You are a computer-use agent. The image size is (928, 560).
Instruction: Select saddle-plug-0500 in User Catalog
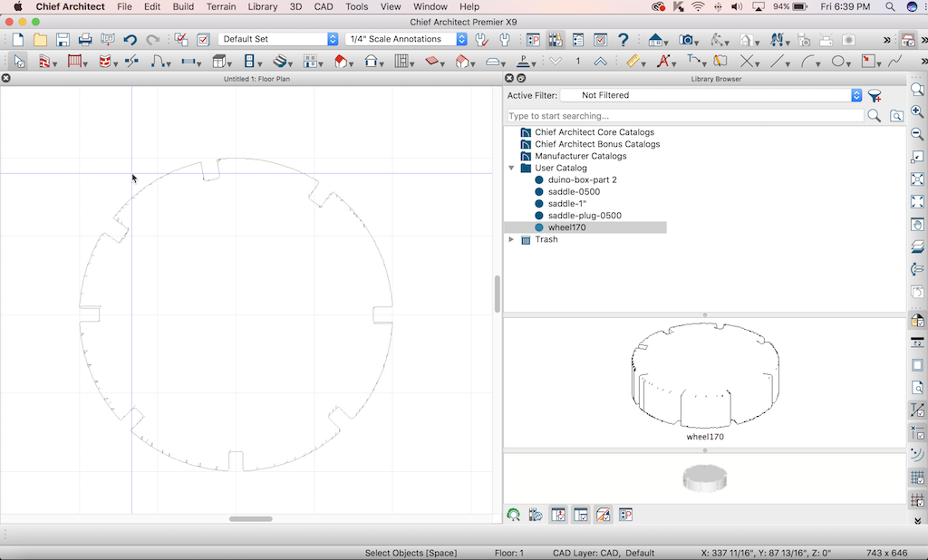point(584,216)
